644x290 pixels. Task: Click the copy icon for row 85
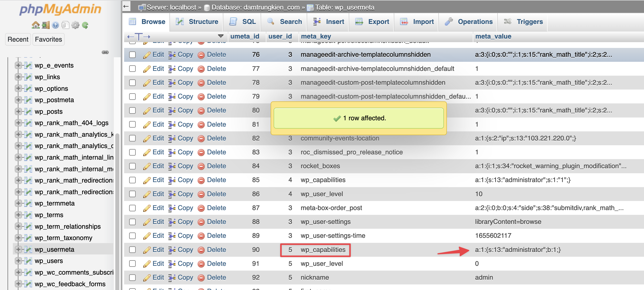point(172,180)
